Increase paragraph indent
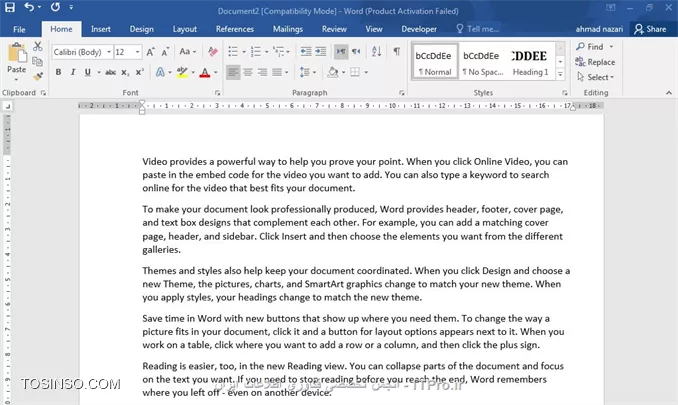This screenshot has width=678, height=405. point(320,51)
